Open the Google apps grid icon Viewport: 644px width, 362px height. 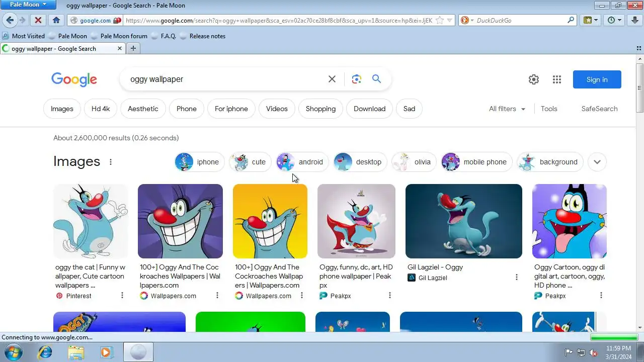[557, 79]
